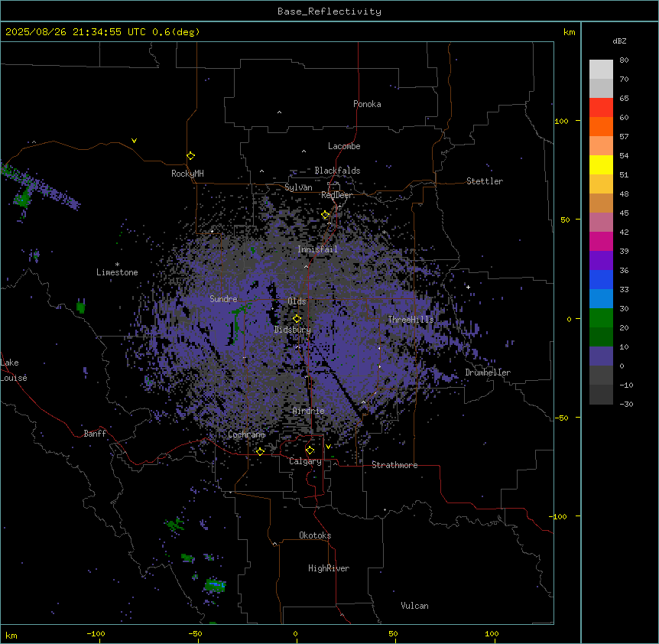This screenshot has height=644, width=659.
Task: Click the Innisfail map label
Action: [317, 249]
